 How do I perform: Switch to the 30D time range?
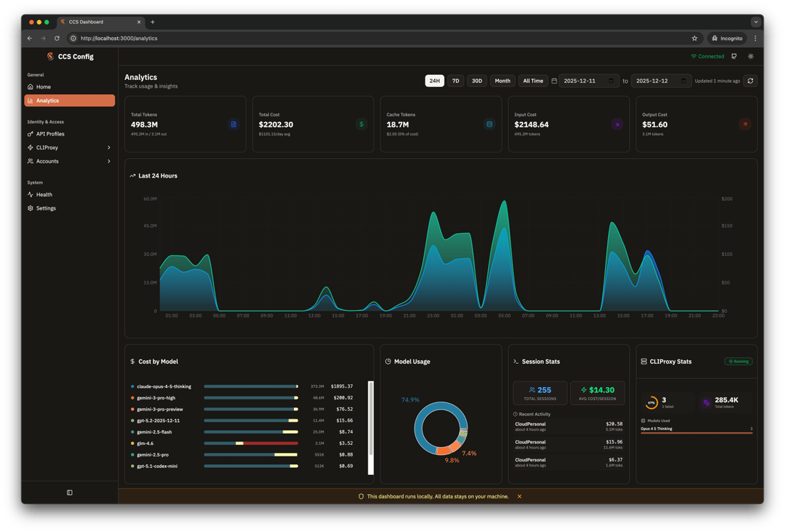click(477, 81)
